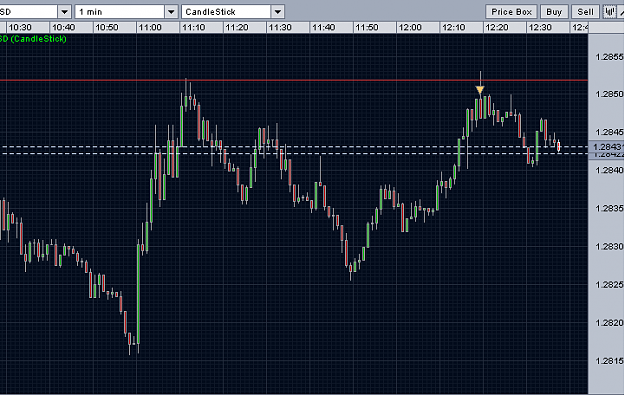Click the 1.2845 price axis label

pos(609,132)
